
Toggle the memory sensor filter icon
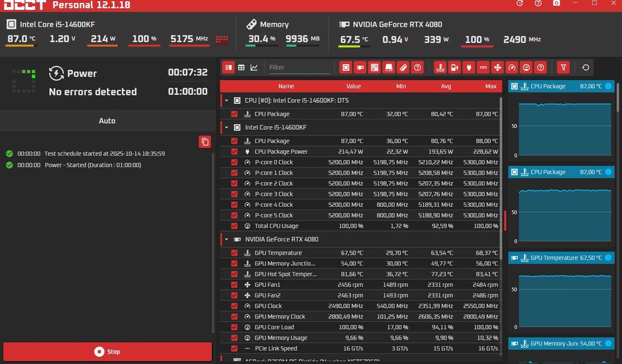403,67
